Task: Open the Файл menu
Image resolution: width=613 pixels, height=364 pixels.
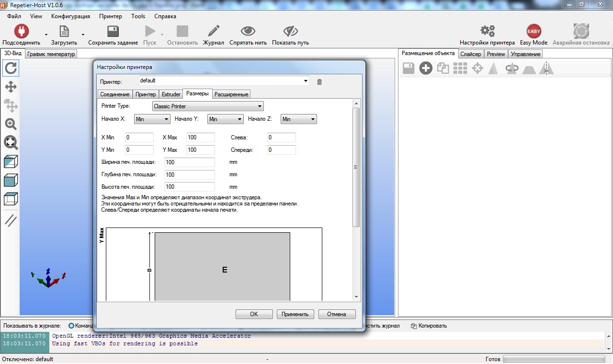Action: click(x=14, y=16)
